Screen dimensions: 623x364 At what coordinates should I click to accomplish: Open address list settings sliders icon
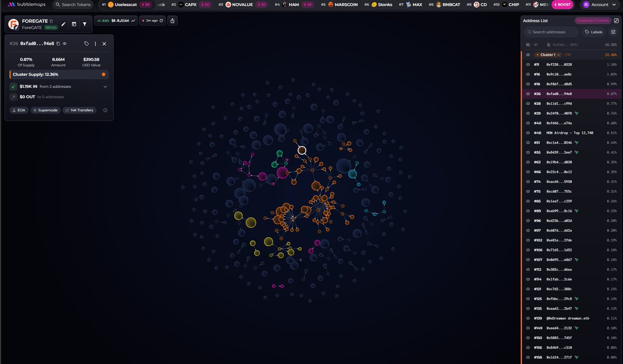[x=613, y=32]
